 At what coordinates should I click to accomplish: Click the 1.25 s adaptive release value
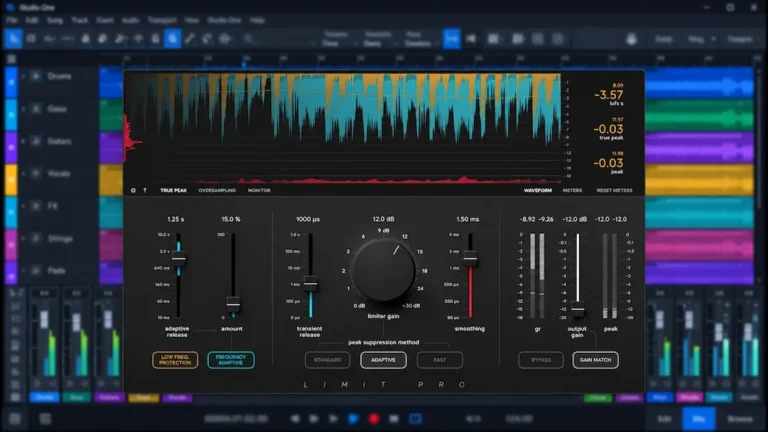coord(176,219)
